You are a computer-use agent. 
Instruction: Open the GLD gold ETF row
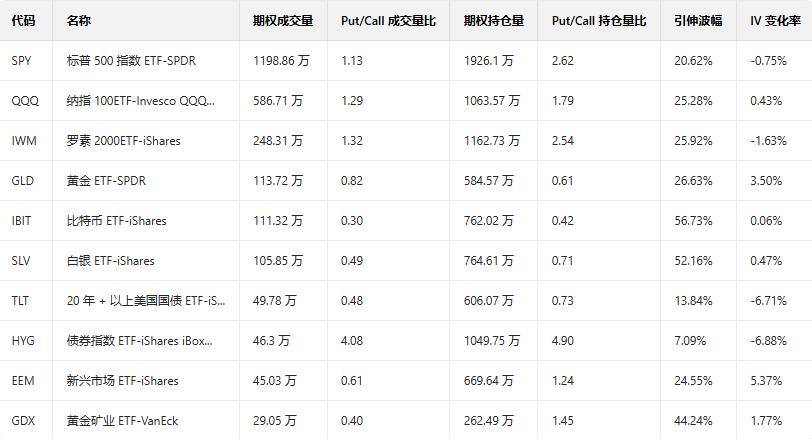[x=23, y=181]
